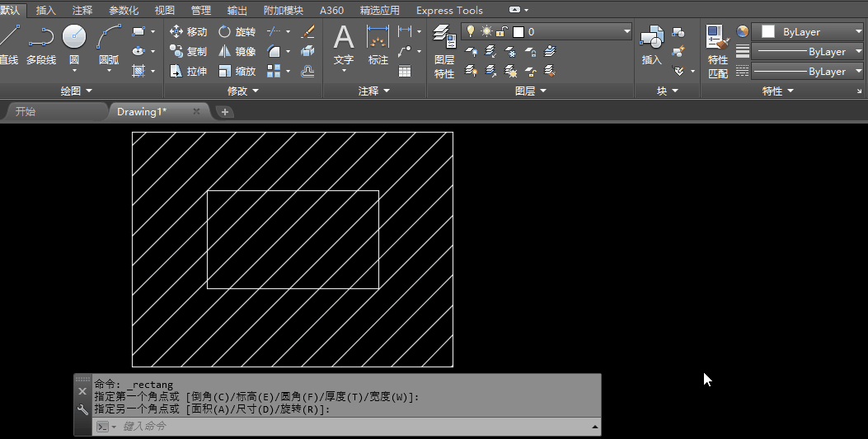868x439 pixels.
Task: Open the Express Tools ribbon tab
Action: [449, 11]
